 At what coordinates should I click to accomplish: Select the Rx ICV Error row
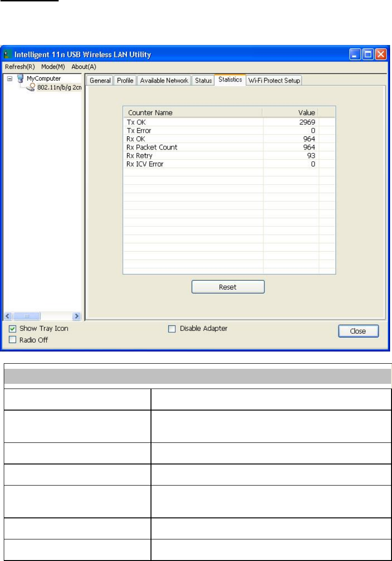(x=229, y=164)
